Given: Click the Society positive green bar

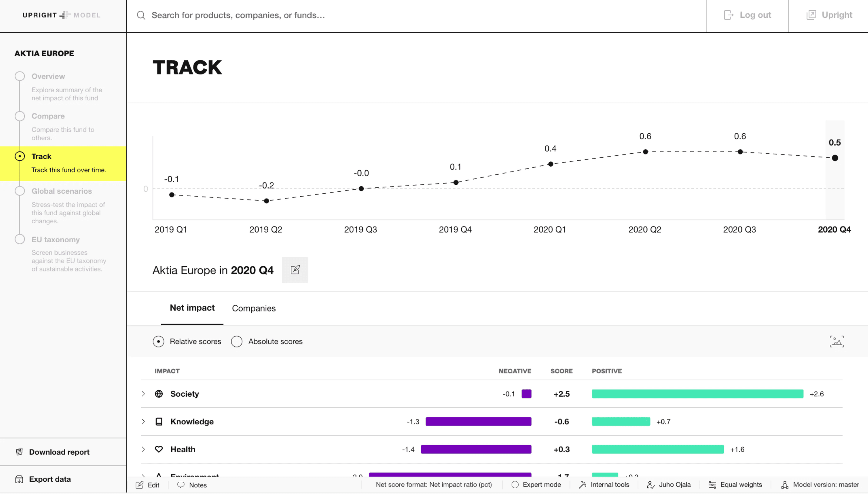Looking at the screenshot, I should [698, 394].
